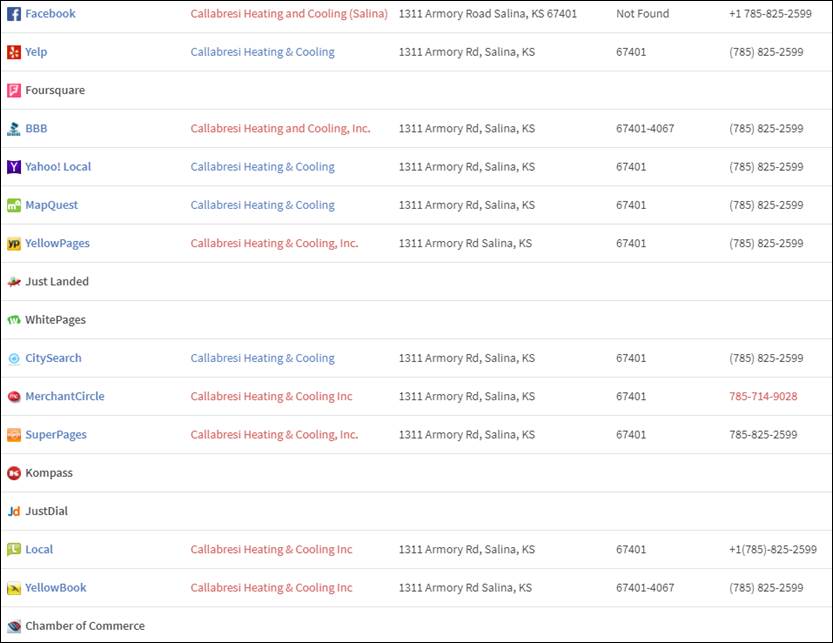This screenshot has width=833, height=643.
Task: Open the MerchantCircle directory link
Action: point(65,396)
